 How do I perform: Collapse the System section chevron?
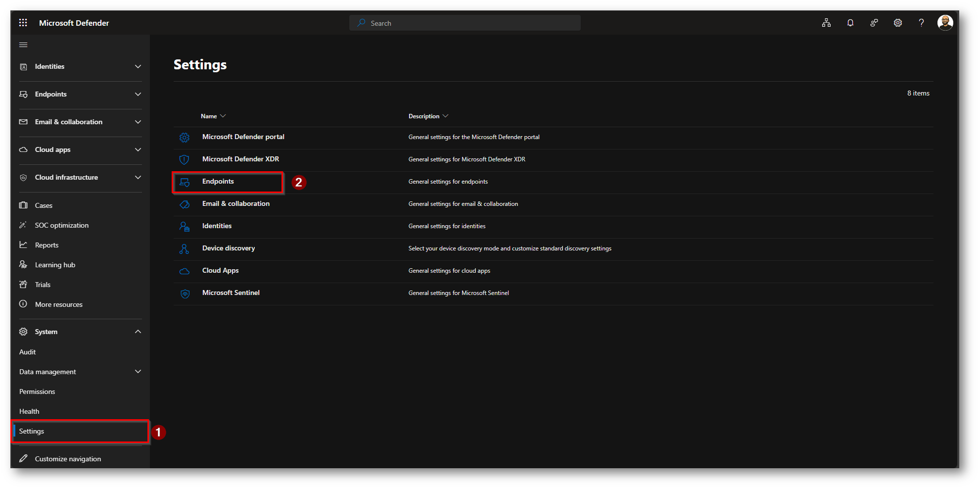138,332
